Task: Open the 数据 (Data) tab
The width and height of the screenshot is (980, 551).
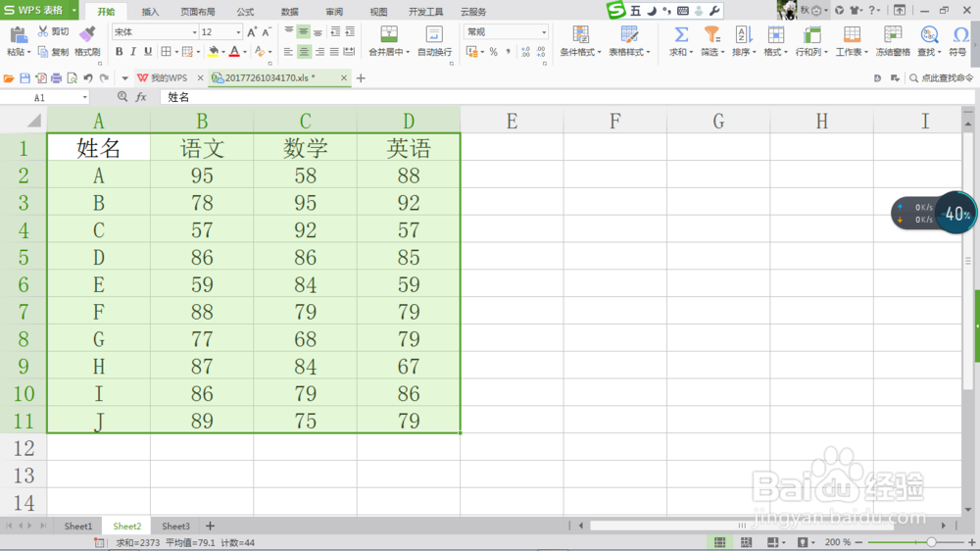Action: coord(289,12)
